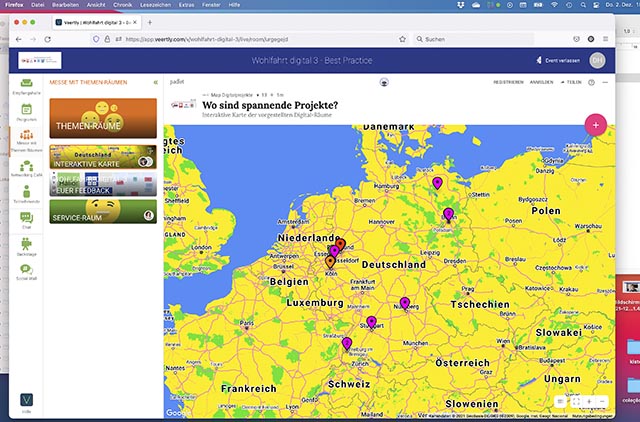The height and width of the screenshot is (422, 640).
Task: Click ANMELDEN in the padlet header
Action: (x=541, y=82)
